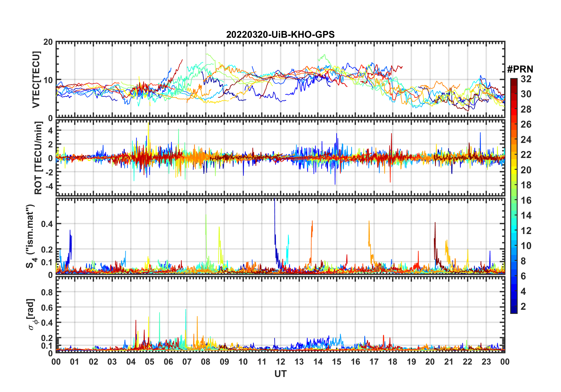Click colorbar tick label 2
The image size is (561, 392).
click(523, 306)
